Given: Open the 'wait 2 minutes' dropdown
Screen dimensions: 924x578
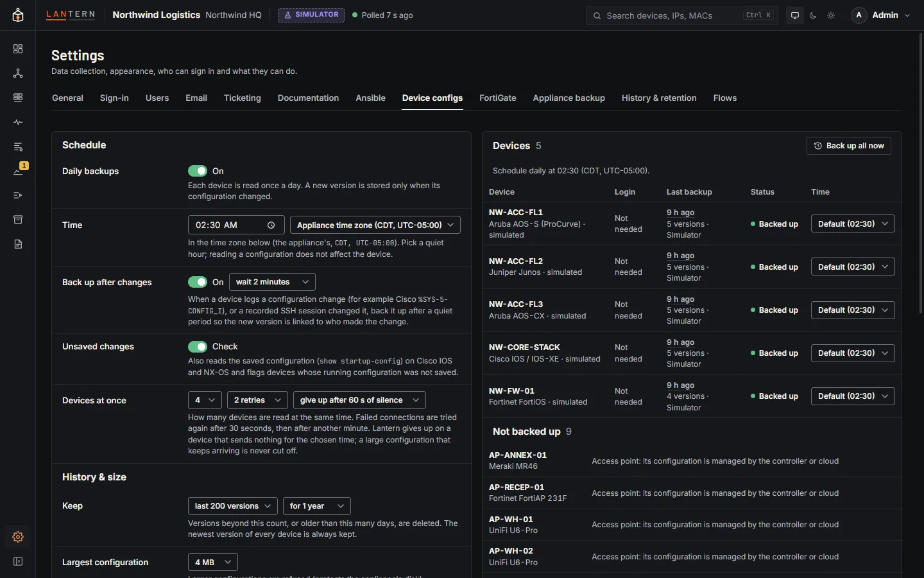Looking at the screenshot, I should click(272, 282).
